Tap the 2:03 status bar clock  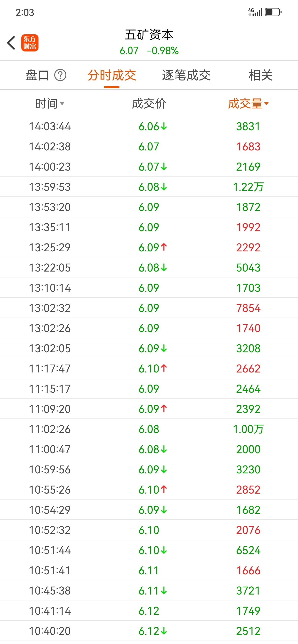[25, 12]
